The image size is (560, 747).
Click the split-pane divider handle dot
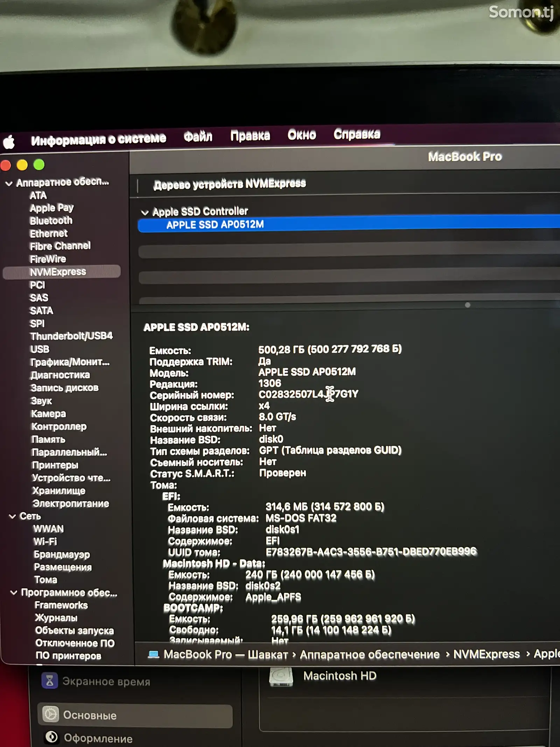468,305
